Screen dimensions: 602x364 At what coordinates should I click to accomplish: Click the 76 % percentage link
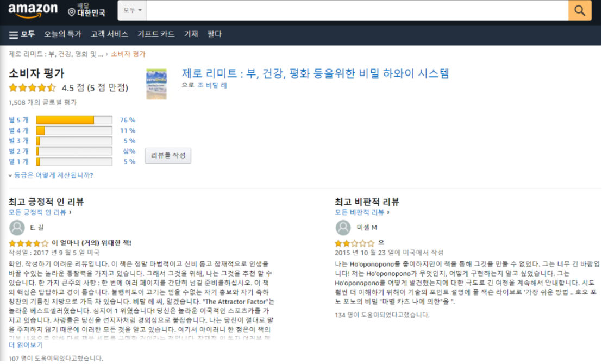pos(128,120)
